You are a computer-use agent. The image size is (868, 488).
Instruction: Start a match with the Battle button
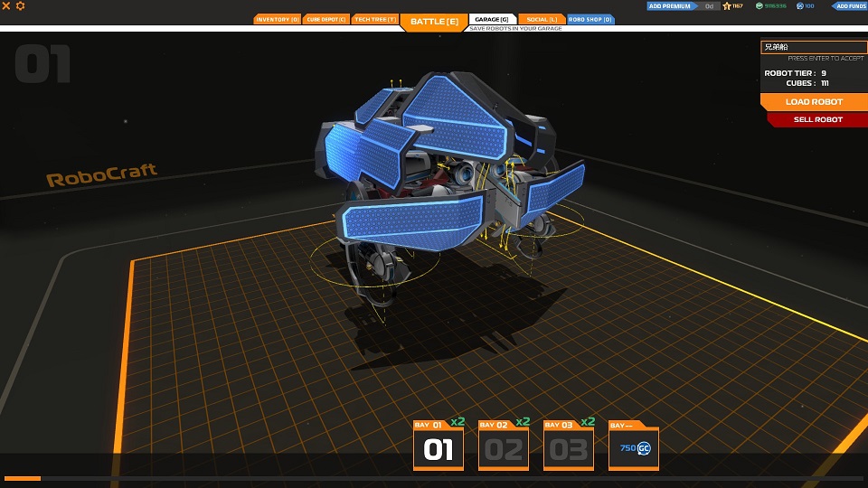pyautogui.click(x=434, y=22)
